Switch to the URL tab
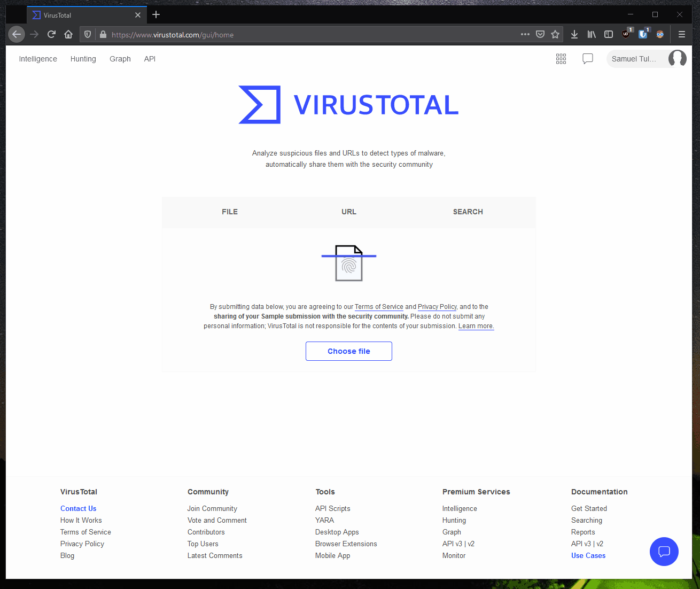Image resolution: width=700 pixels, height=589 pixels. coord(348,212)
